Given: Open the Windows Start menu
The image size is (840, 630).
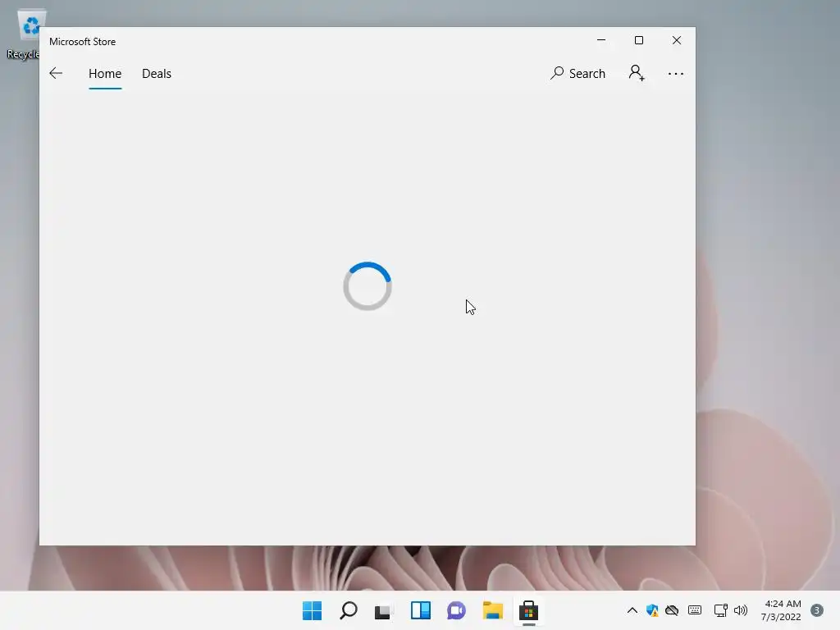Looking at the screenshot, I should click(313, 610).
